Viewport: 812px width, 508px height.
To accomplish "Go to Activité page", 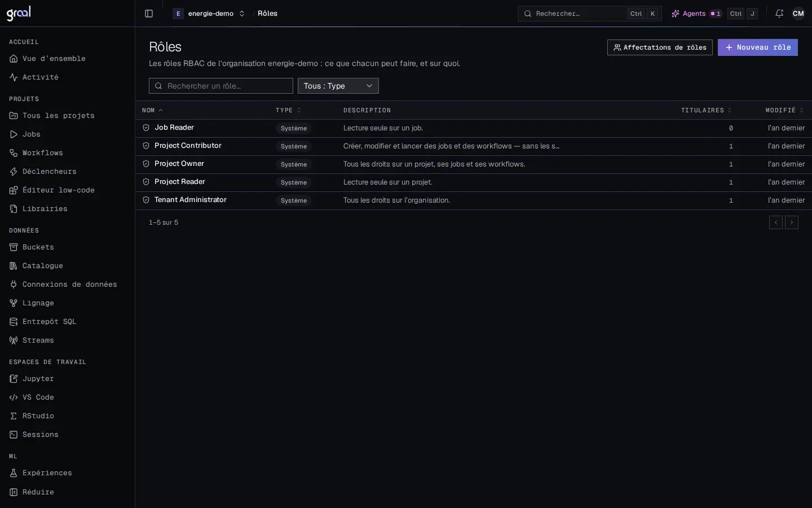I will click(41, 77).
